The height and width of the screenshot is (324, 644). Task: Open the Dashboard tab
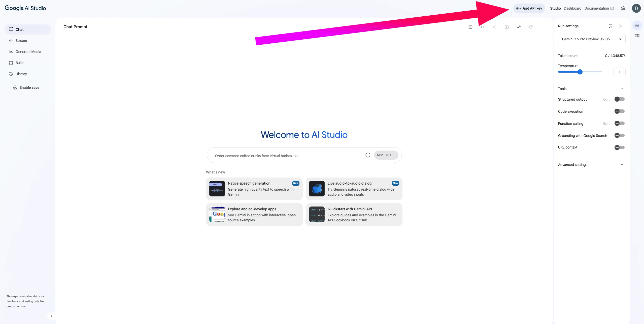(572, 8)
